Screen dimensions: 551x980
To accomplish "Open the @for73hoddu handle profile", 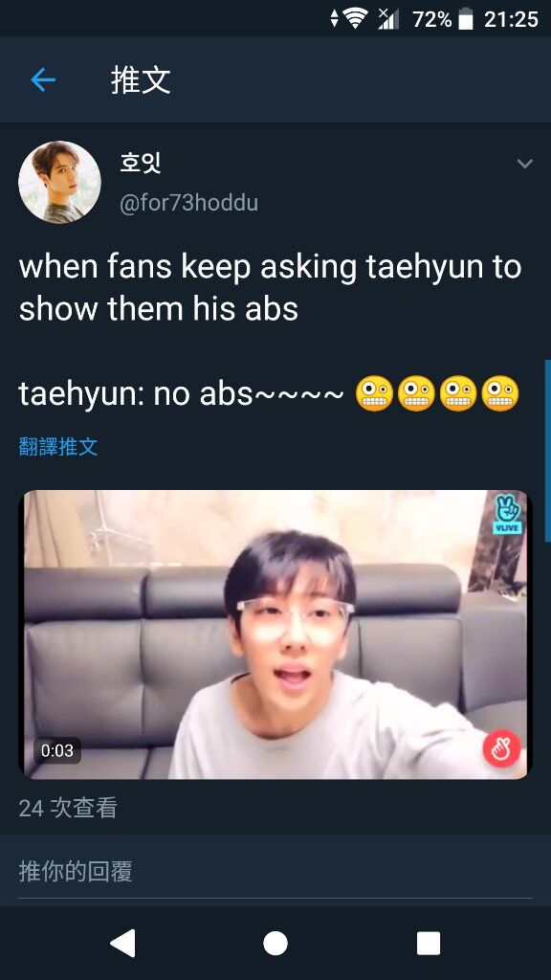I will [188, 204].
